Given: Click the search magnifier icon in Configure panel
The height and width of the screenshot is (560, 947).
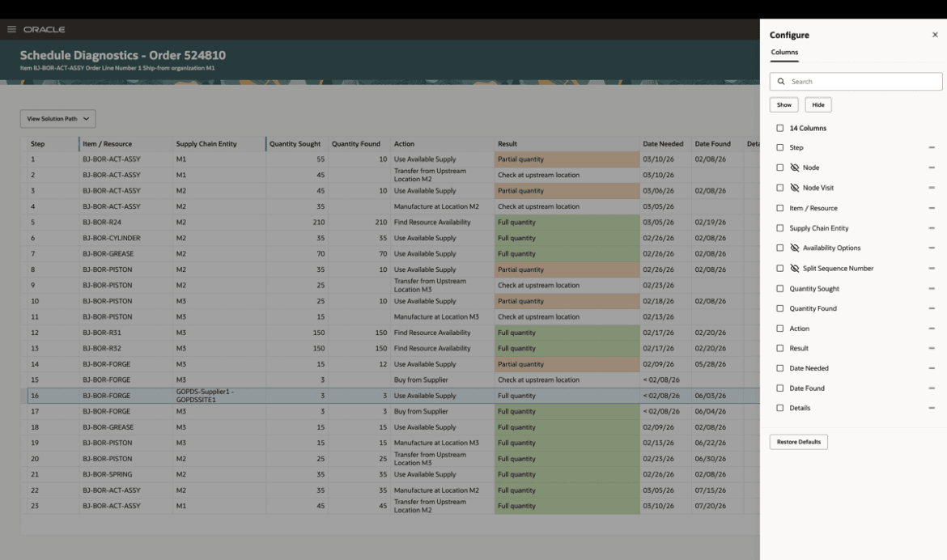Looking at the screenshot, I should 780,81.
